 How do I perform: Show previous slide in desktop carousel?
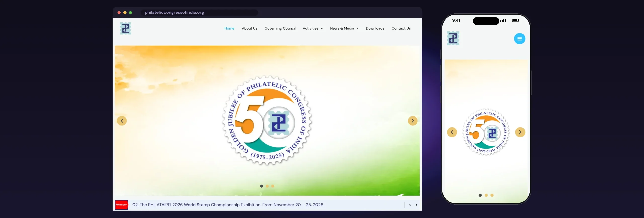pyautogui.click(x=122, y=121)
